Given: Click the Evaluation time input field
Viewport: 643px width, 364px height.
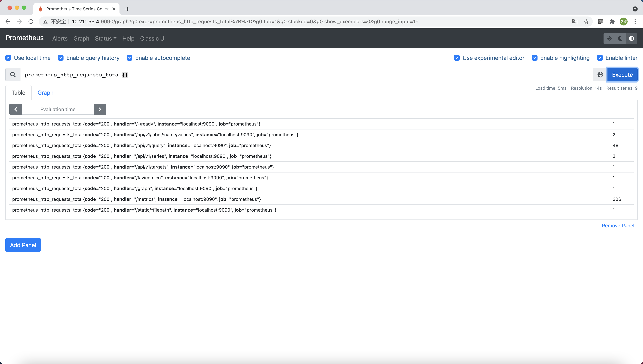Looking at the screenshot, I should pyautogui.click(x=58, y=109).
